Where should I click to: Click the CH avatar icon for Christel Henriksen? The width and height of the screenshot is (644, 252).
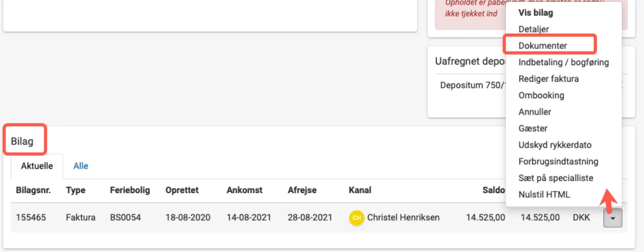coord(357,218)
